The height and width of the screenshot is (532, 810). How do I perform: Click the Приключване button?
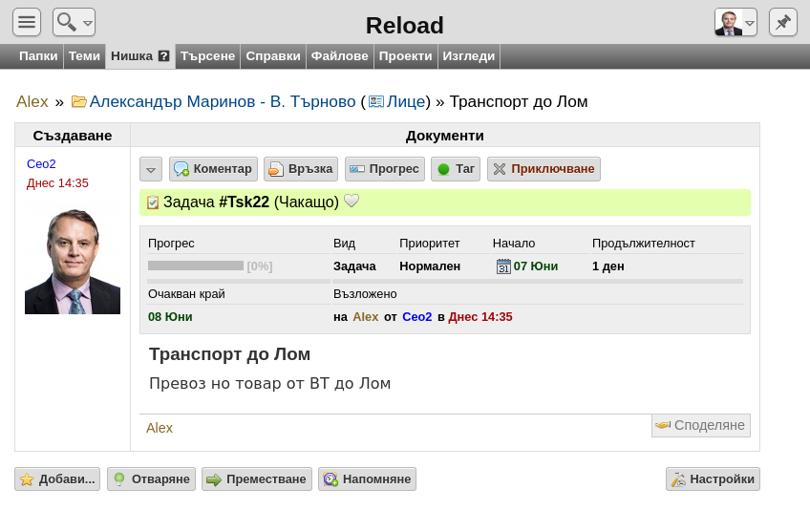coord(544,169)
